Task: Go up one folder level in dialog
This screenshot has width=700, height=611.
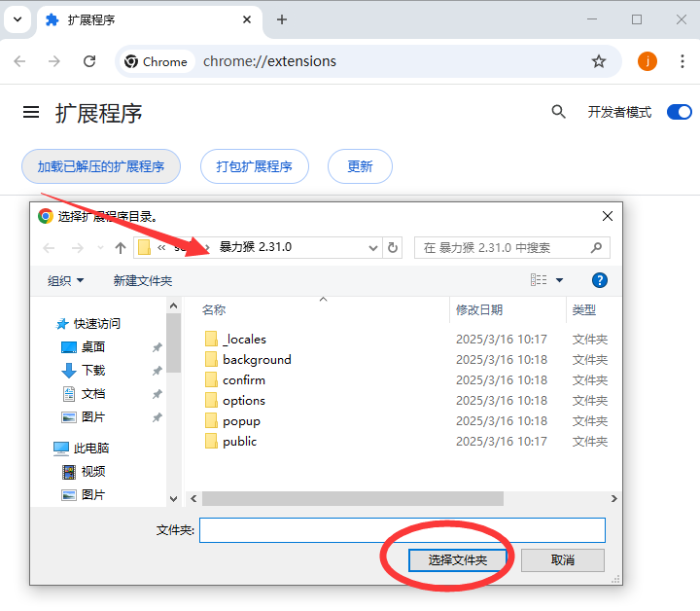Action: tap(121, 247)
